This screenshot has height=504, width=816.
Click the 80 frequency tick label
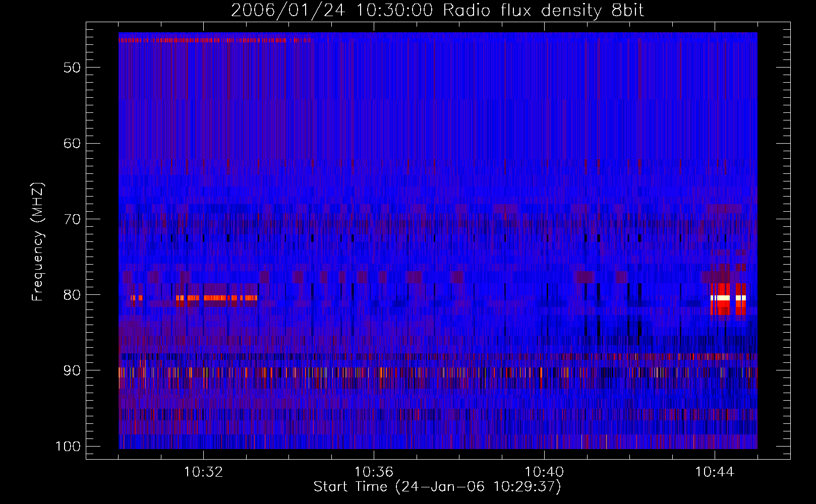pyautogui.click(x=72, y=295)
